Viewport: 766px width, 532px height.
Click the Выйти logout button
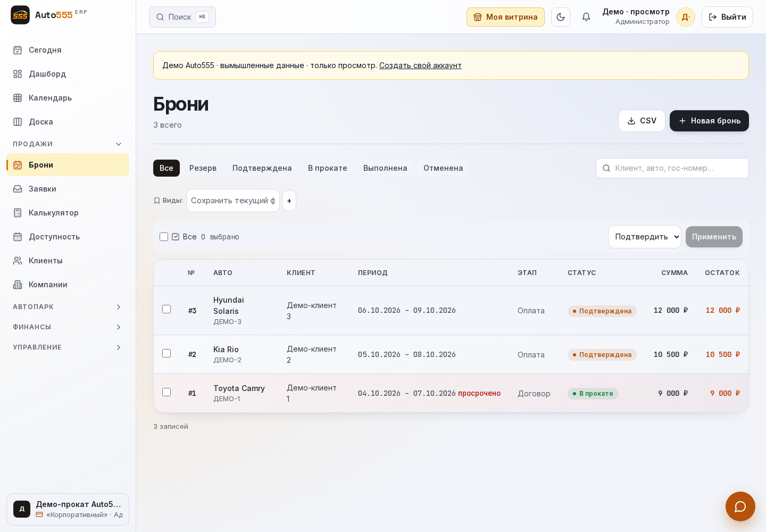pyautogui.click(x=727, y=17)
